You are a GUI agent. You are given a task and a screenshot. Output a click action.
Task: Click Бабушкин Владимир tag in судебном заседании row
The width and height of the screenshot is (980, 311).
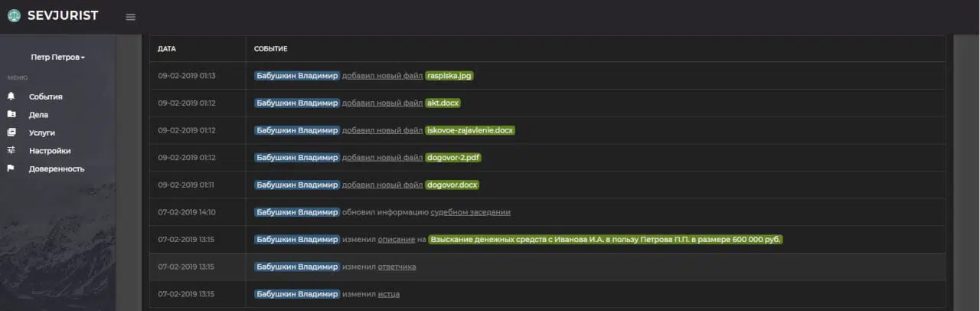pyautogui.click(x=297, y=212)
